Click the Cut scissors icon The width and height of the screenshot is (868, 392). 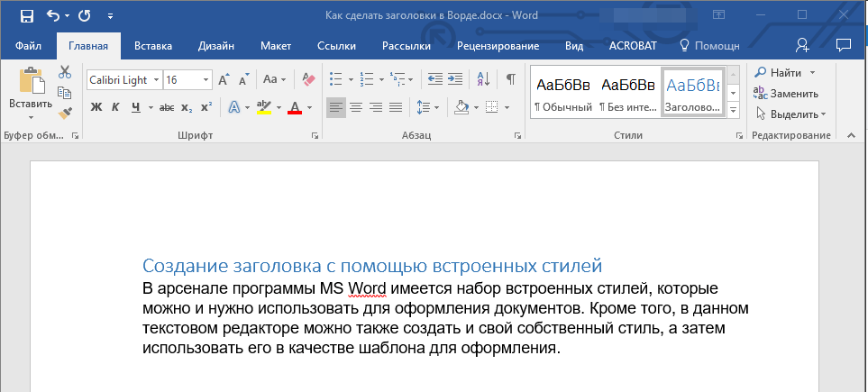pos(65,72)
